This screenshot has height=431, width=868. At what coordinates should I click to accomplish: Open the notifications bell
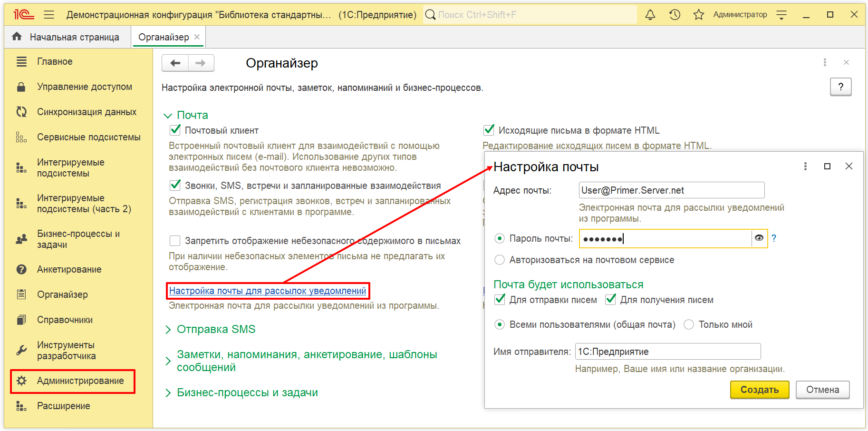[x=650, y=15]
